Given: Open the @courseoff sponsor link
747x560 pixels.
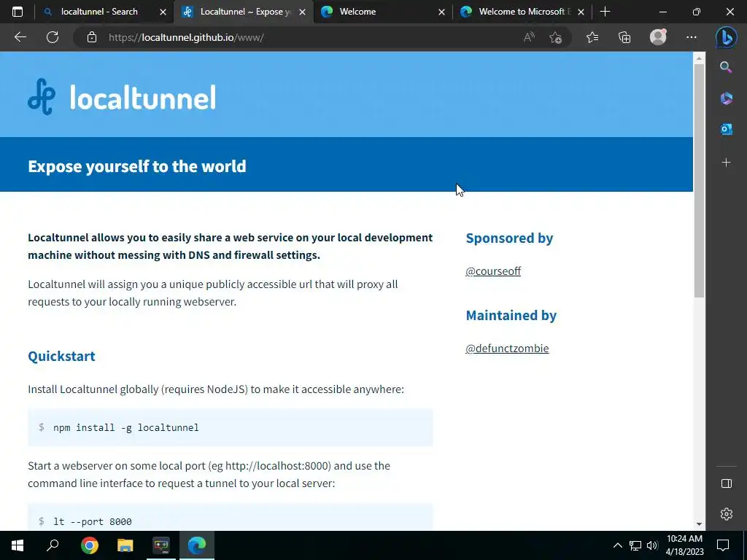Looking at the screenshot, I should click(493, 271).
